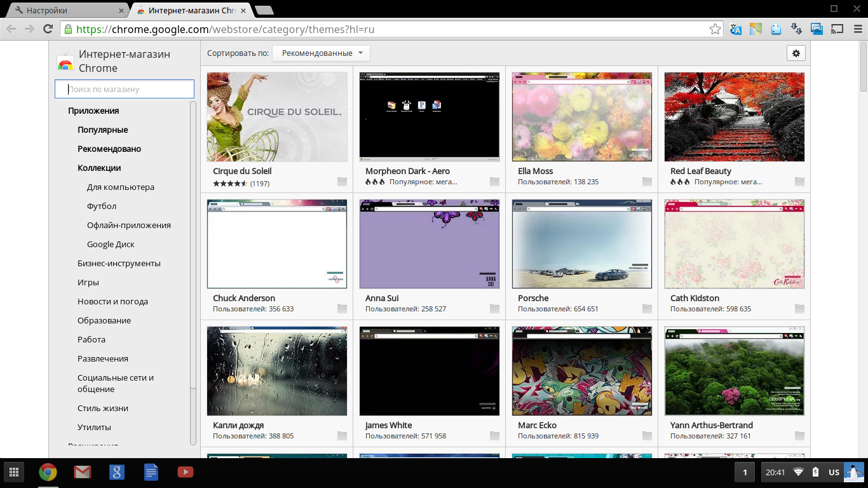Click the blue double-arrow download extension icon
This screenshot has height=488, width=868.
(x=796, y=29)
